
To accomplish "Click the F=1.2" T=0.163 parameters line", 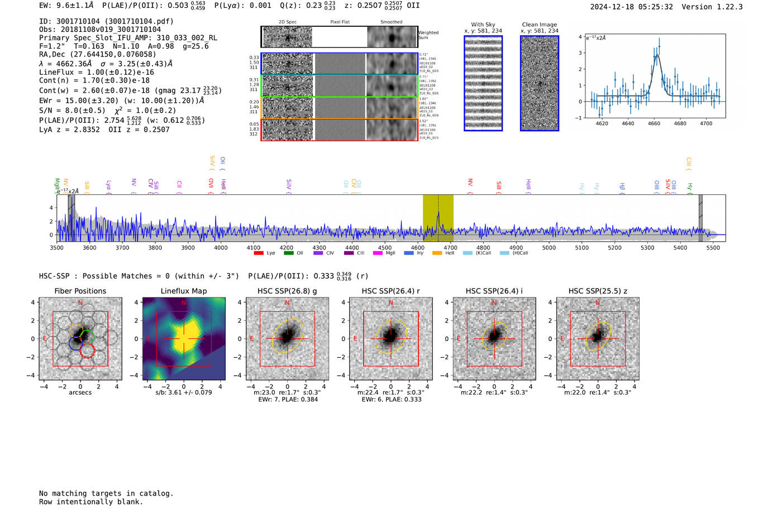I will tap(123, 46).
